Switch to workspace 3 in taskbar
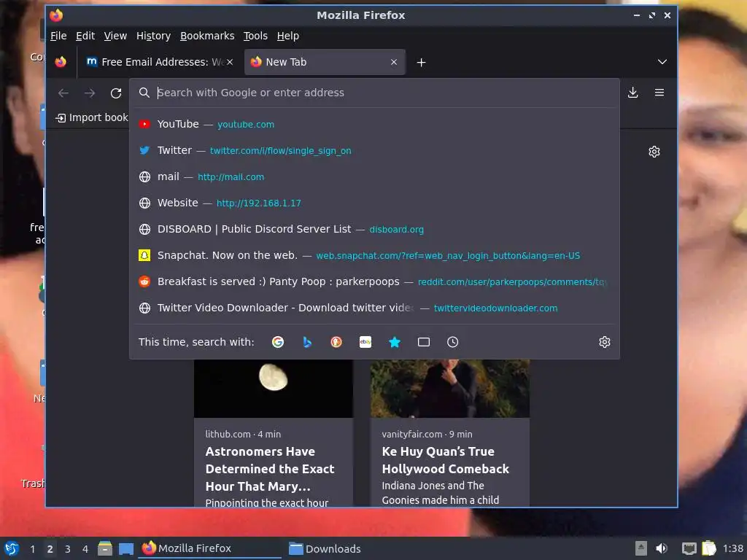Image resolution: width=747 pixels, height=560 pixels. tap(68, 549)
